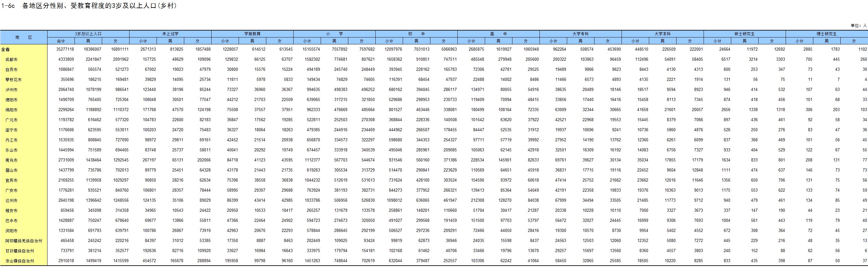This screenshot has height=276, width=868.
Task: Click the '德阳市' row label
Action: [x=11, y=100]
